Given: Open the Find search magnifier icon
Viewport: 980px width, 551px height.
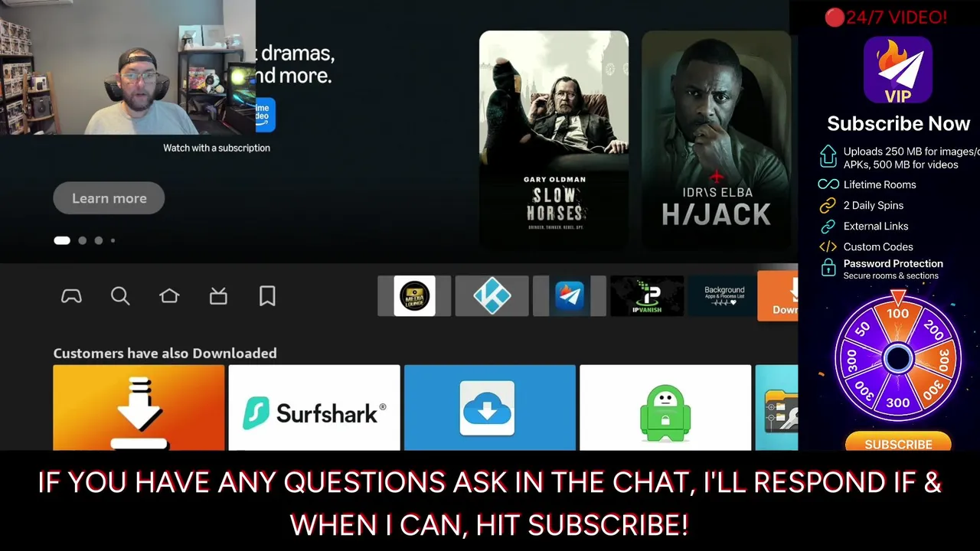Looking at the screenshot, I should click(120, 296).
